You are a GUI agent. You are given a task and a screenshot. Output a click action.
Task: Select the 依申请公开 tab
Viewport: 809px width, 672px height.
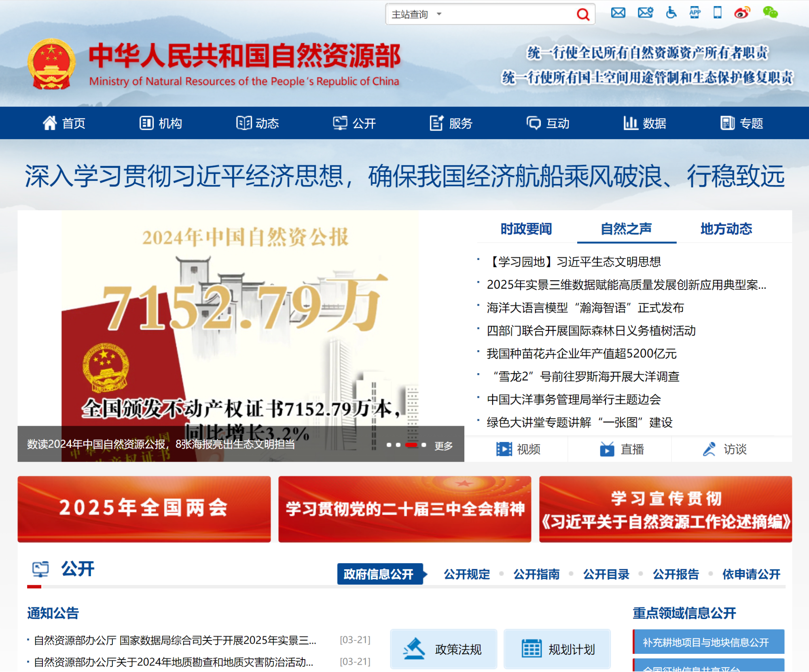(751, 574)
